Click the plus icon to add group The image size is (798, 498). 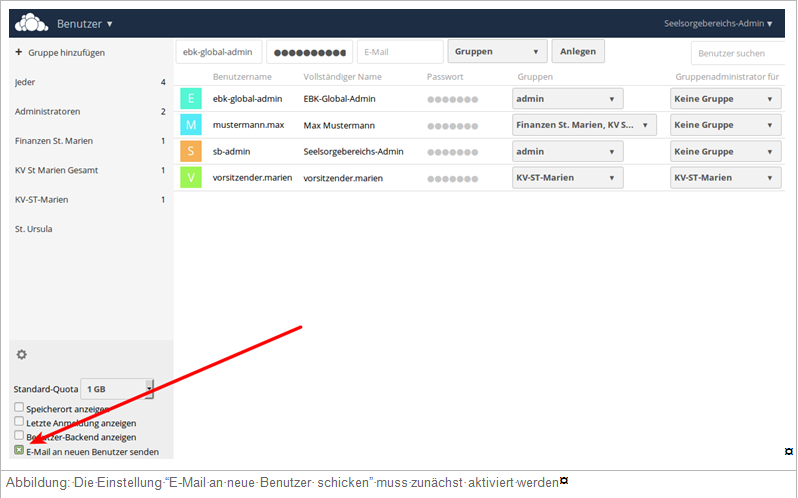pos(19,52)
